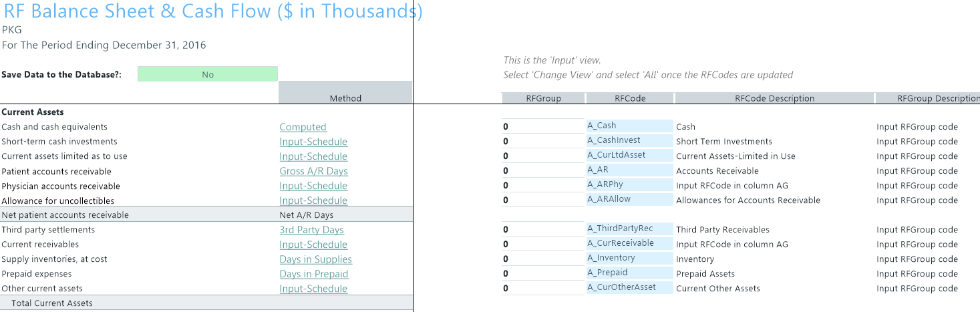
Task: Click RFGroup value cell for Cash row
Action: point(543,126)
